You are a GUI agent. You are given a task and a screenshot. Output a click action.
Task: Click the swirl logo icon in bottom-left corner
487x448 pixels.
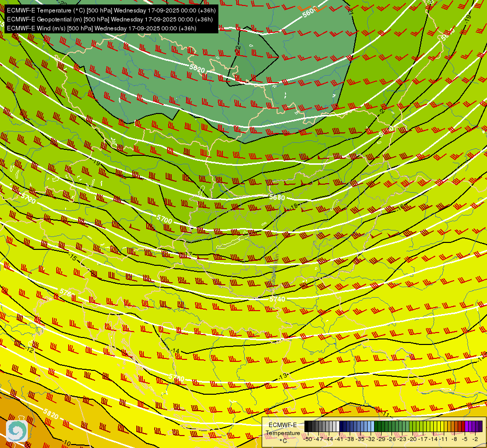(x=17, y=431)
